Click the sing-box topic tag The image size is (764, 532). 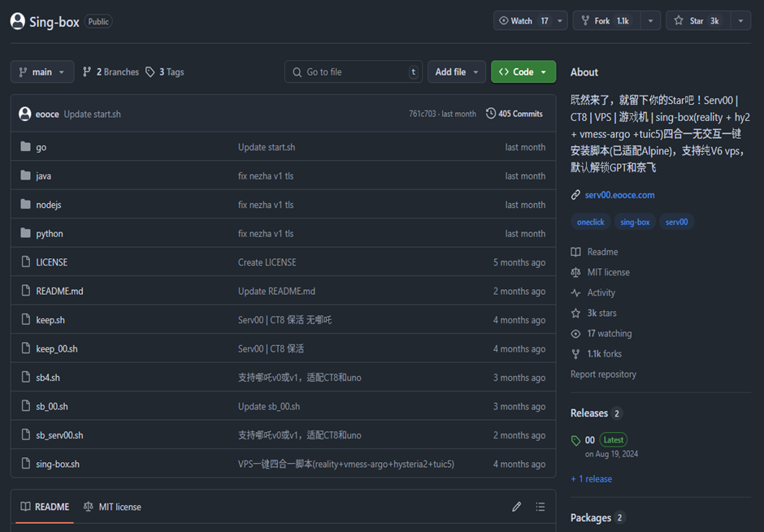pos(635,222)
